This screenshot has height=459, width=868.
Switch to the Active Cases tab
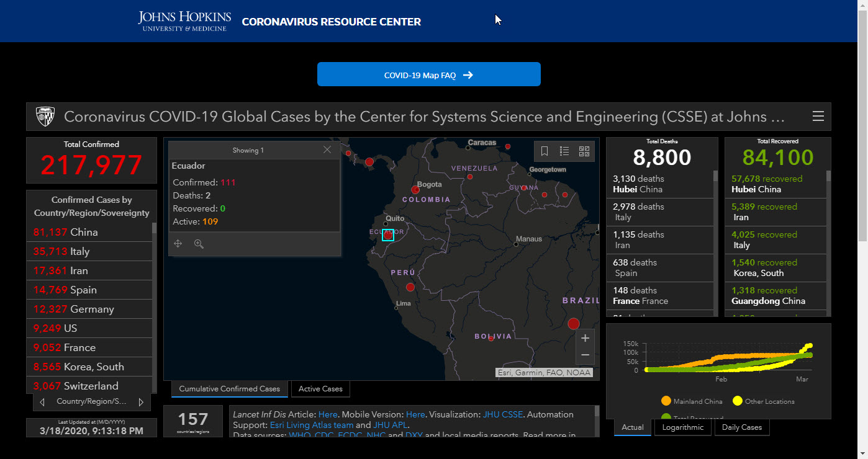click(320, 389)
